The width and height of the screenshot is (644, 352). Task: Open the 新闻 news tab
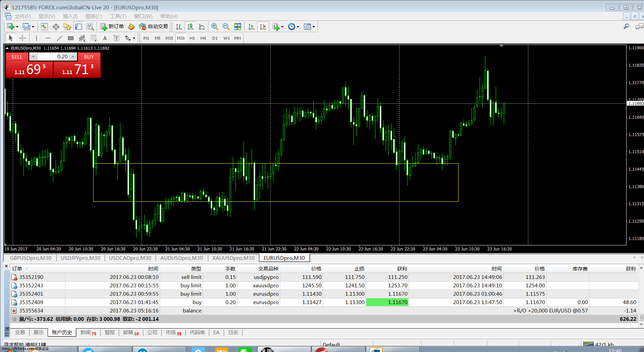88,332
